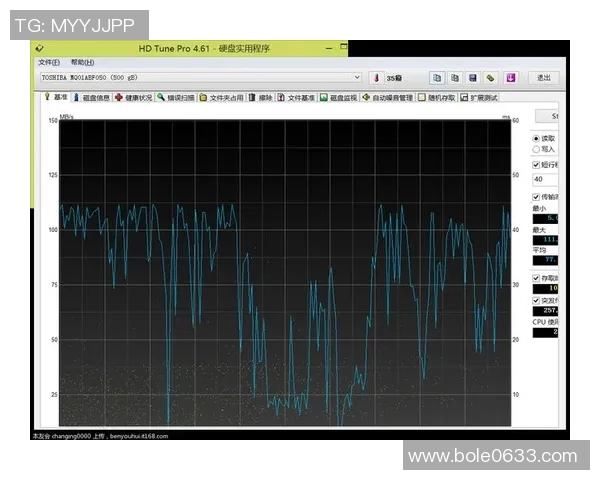Click the short stroke value field showing 40
This screenshot has height=480, width=600.
(x=545, y=179)
